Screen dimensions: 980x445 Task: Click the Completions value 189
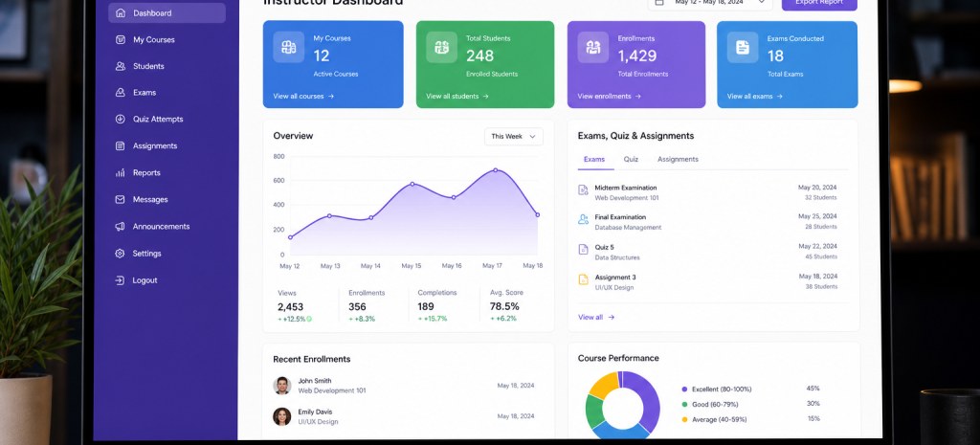pos(426,307)
